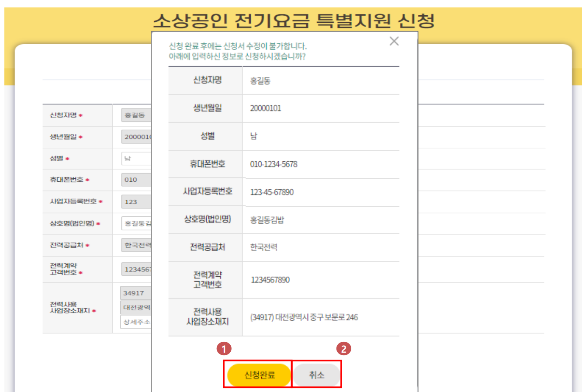Viewport: 582px width, 392px height.
Task: Click the dialog value 홍길동
Action: 260,81
